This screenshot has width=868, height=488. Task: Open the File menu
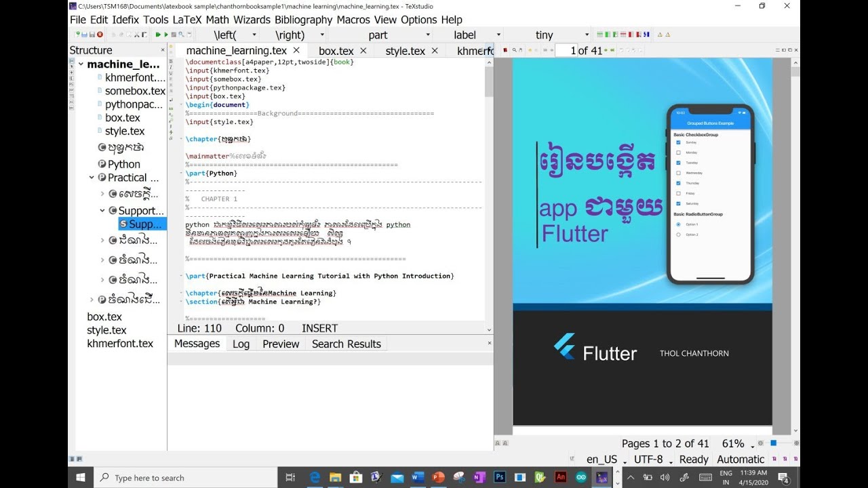click(78, 20)
